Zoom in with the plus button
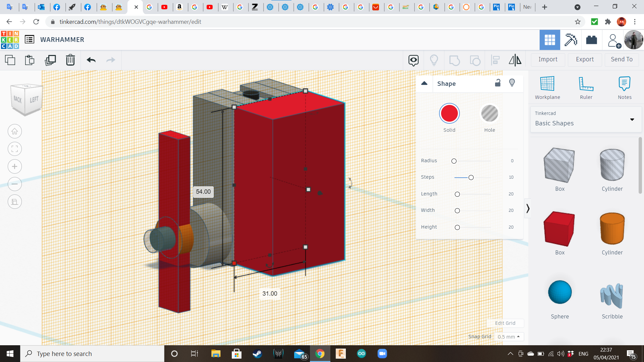Viewport: 644px width, 362px height. [x=15, y=167]
